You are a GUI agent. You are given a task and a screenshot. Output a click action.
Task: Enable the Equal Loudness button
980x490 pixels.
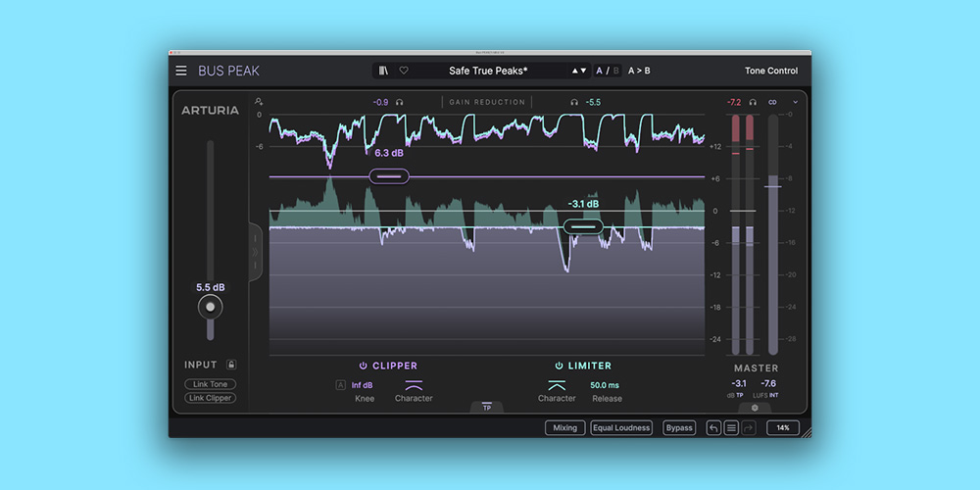621,428
